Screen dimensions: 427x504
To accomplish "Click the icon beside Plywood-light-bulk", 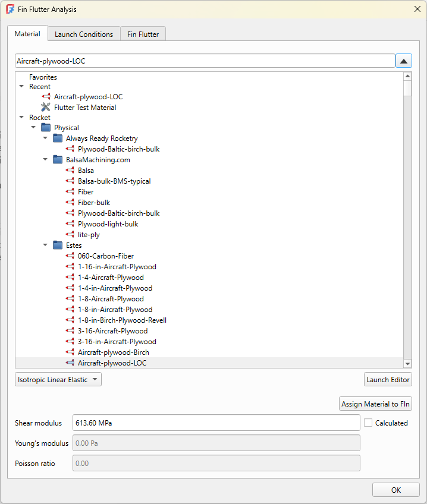I will [x=70, y=223].
